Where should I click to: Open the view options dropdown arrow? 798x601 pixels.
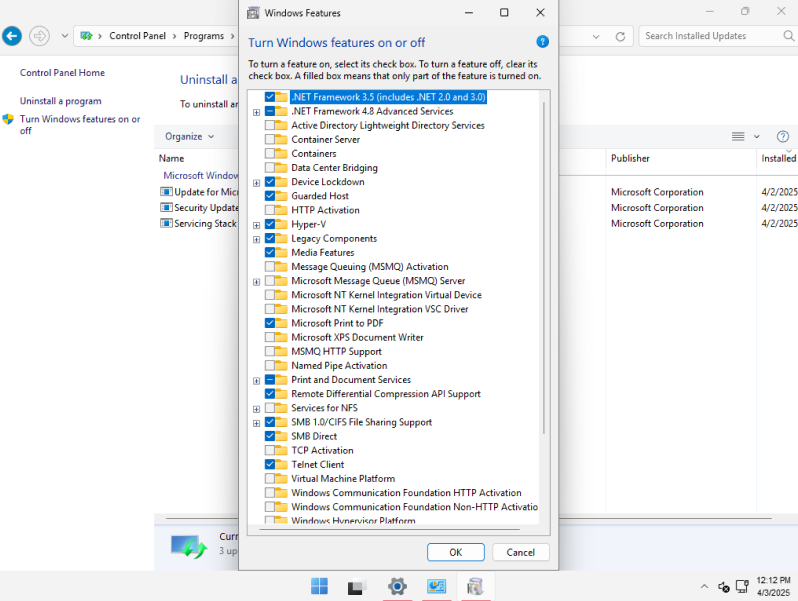pyautogui.click(x=757, y=136)
